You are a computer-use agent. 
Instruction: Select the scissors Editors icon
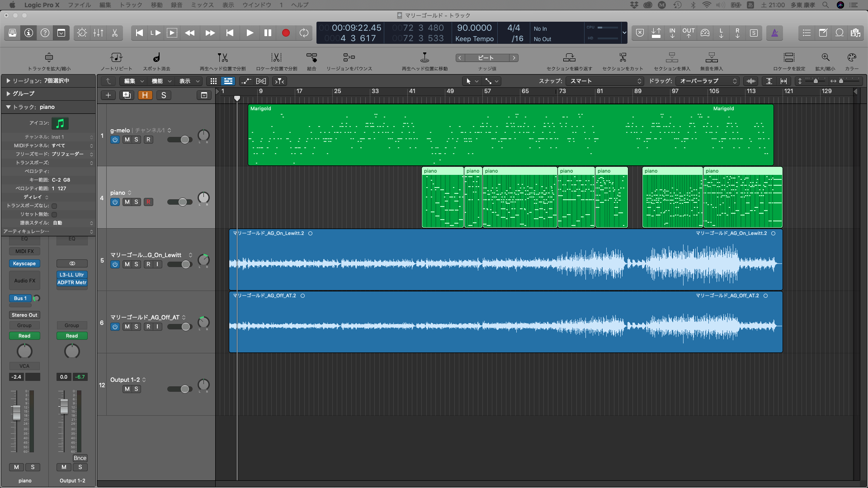click(115, 33)
